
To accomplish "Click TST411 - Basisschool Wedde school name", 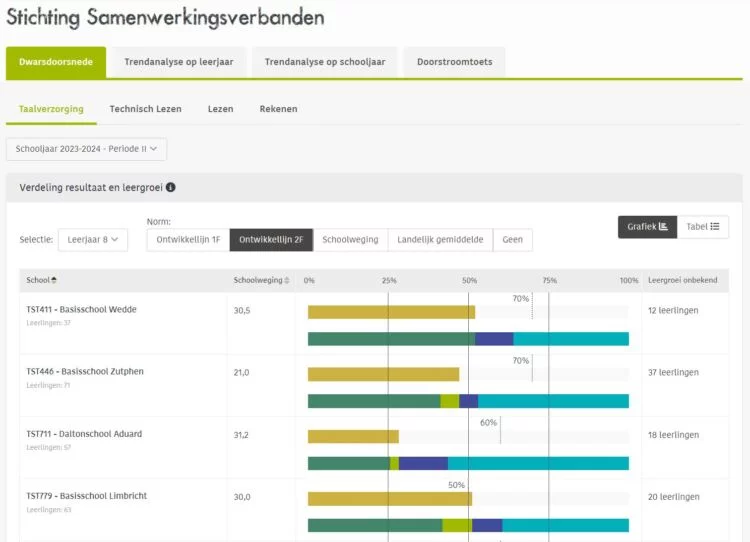I will (81, 310).
